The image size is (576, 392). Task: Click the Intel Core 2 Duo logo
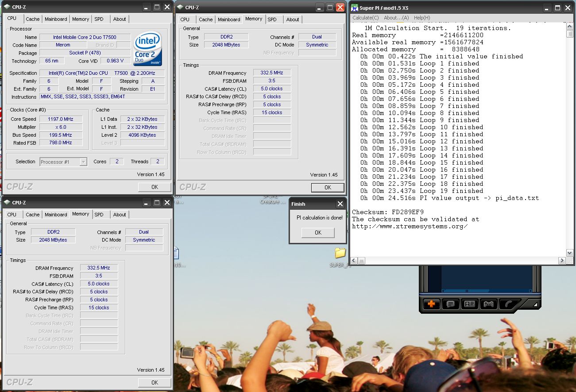pos(148,49)
